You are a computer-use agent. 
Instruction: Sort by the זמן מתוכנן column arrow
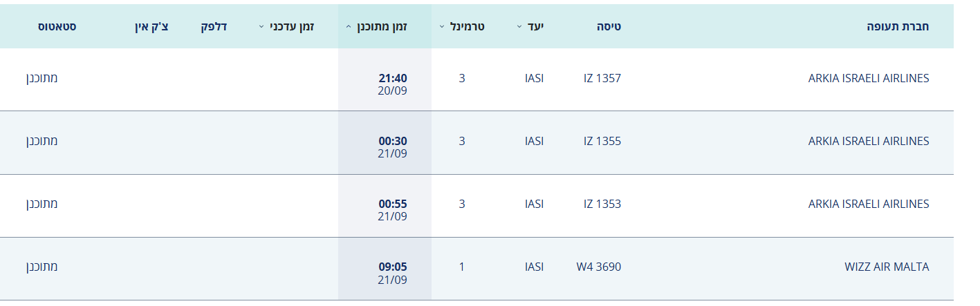pos(349,27)
